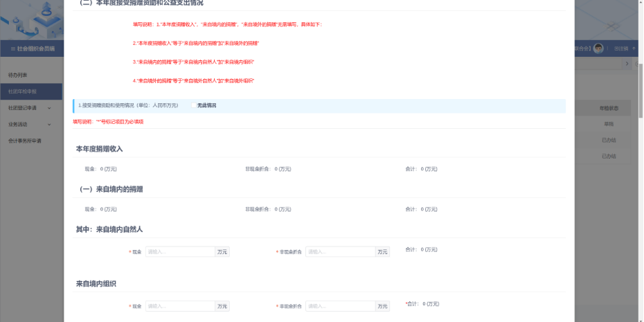Screen dimensions: 644x322
Task: Open 会计事务所申请 menu item
Action: click(25, 141)
